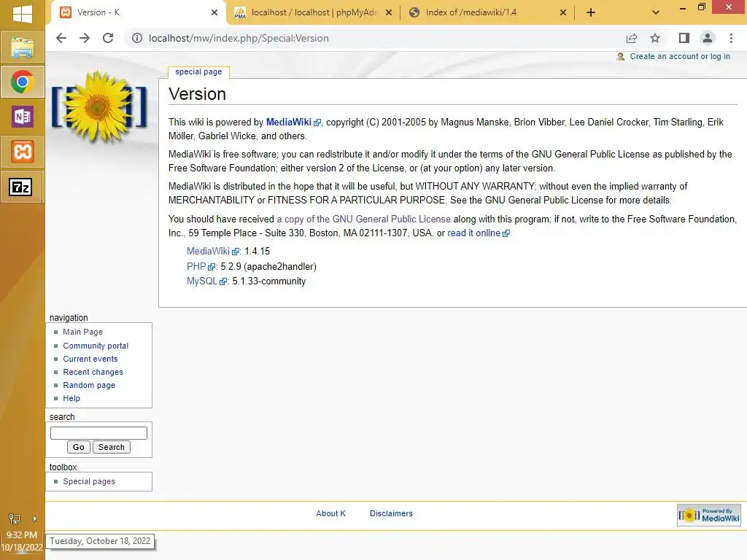Open XAMPP control panel taskbar icon
Viewport: 747px width, 560px height.
[x=23, y=152]
